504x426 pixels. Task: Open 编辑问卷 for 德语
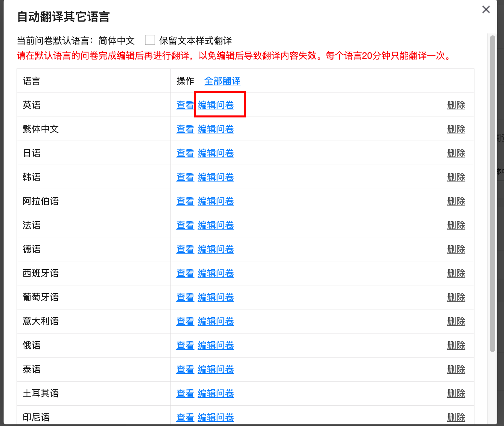(216, 249)
